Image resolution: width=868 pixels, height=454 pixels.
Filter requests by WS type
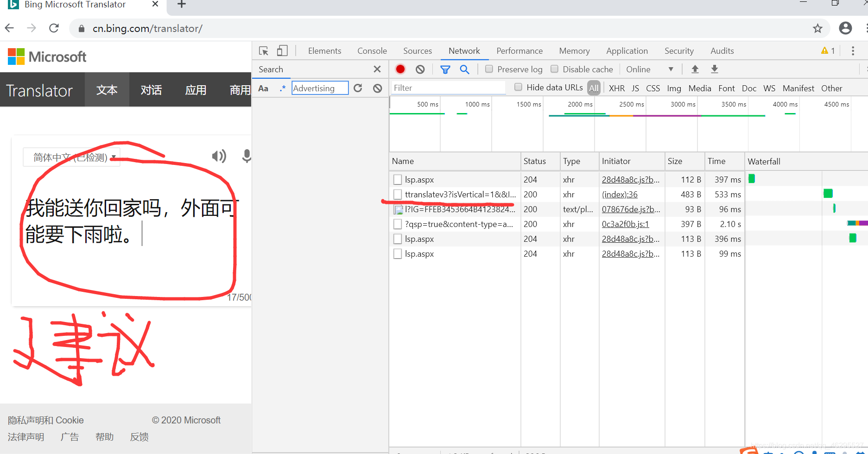[769, 88]
